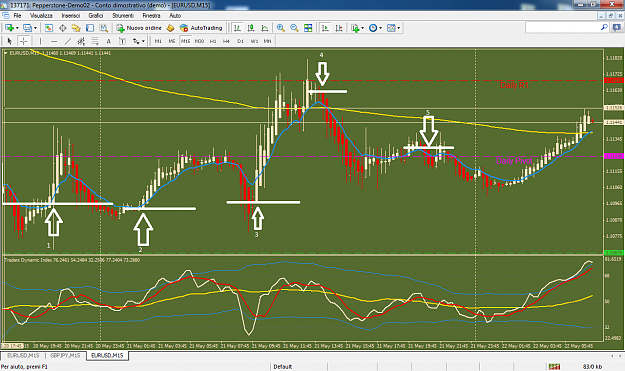Switch timeframe to M1

point(158,41)
